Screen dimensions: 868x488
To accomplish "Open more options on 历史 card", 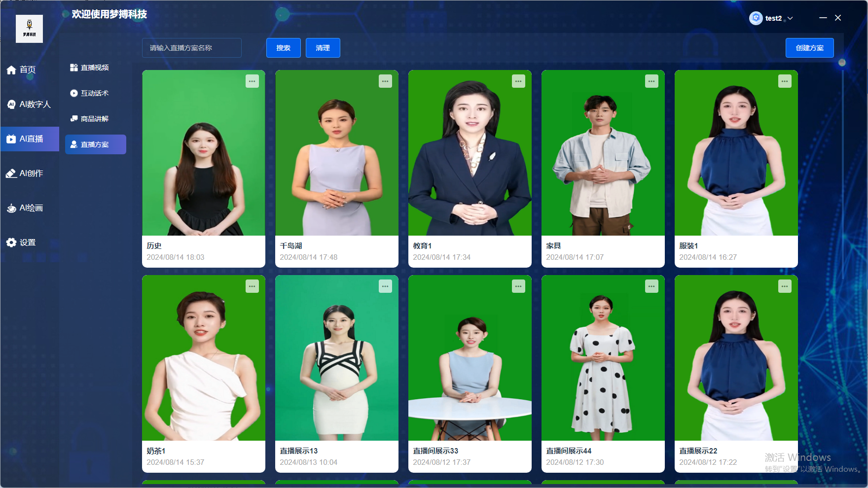I will click(x=252, y=81).
